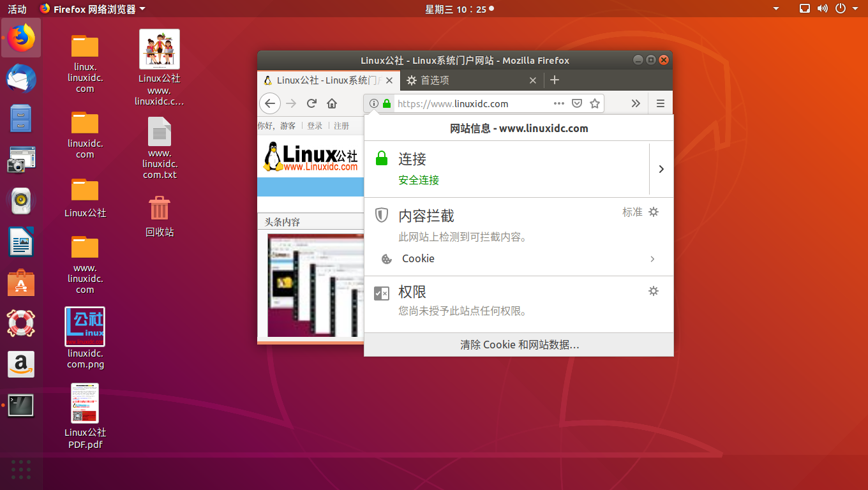Select the Linux公社 desktop folder
Viewport: 868px width, 490px height.
pos(85,198)
